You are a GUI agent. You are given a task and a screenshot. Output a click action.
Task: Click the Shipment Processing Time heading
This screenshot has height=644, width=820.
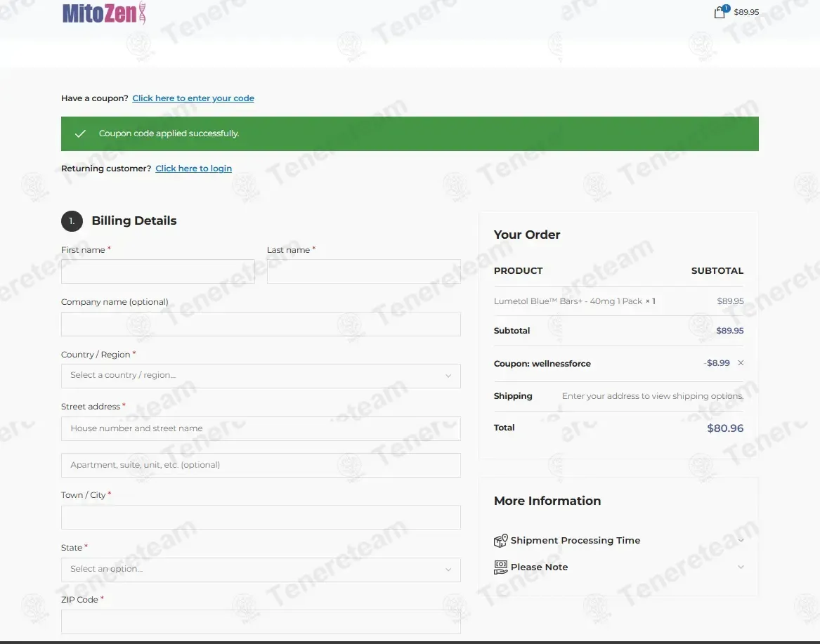[x=575, y=541]
